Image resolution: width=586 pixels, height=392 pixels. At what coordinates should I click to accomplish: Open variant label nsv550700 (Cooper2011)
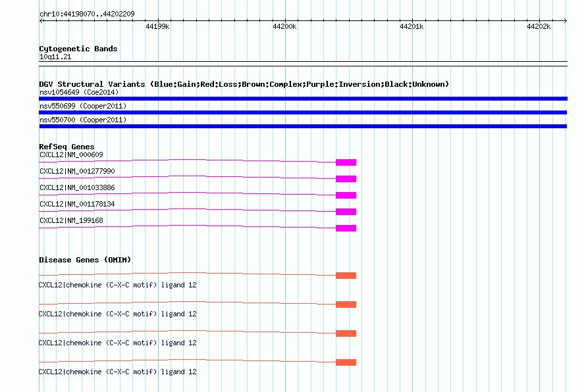83,120
